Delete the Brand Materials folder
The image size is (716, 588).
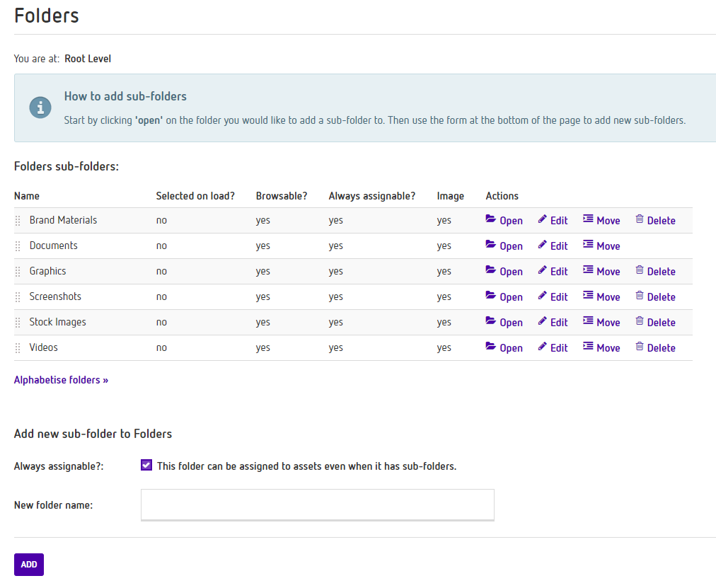click(655, 221)
